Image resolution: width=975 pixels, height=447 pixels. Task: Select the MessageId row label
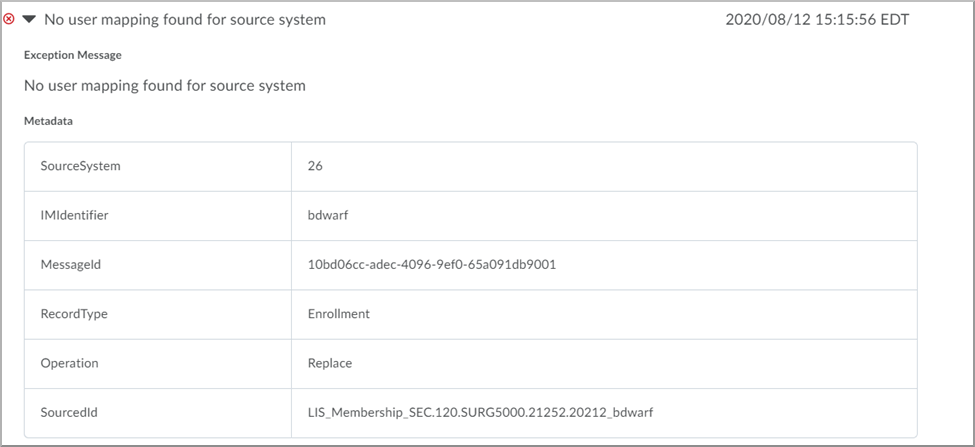pyautogui.click(x=70, y=264)
